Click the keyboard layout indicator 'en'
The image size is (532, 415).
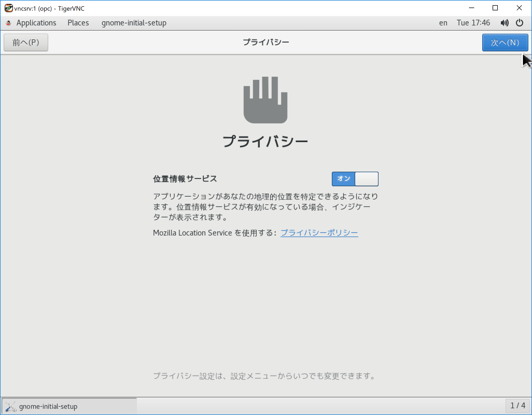443,23
